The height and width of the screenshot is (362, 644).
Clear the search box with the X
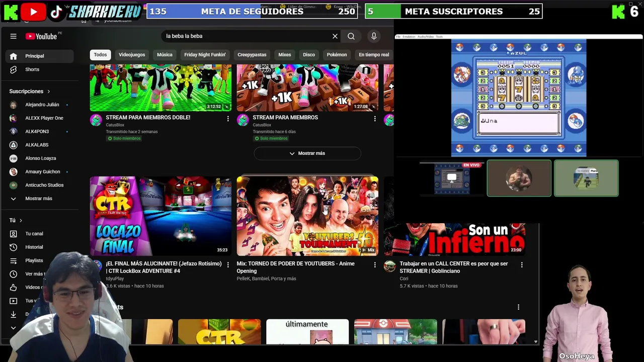coord(335,36)
